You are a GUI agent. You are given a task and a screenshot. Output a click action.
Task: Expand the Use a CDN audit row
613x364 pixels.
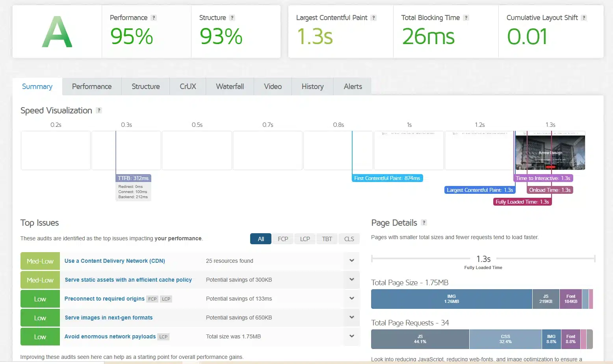click(351, 261)
